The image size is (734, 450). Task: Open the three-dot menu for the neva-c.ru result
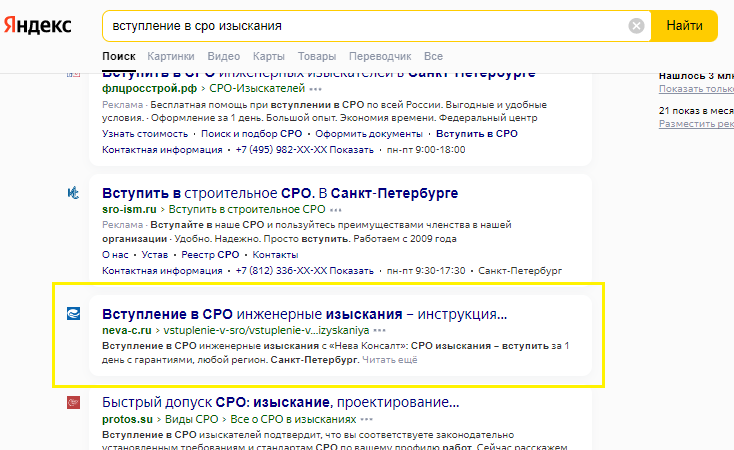pos(380,329)
